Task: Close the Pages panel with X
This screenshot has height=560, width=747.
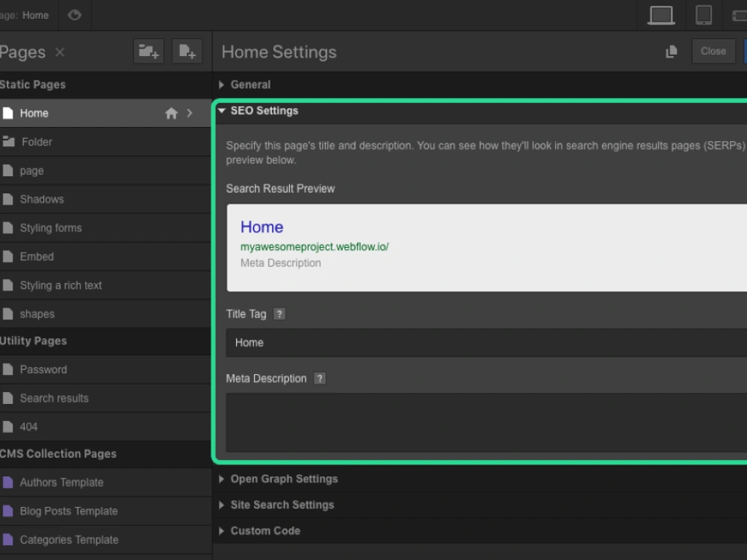Action: coord(60,52)
